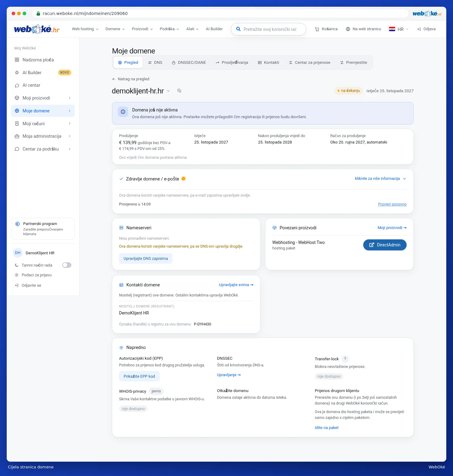This screenshot has height=476, width=453.
Task: Click the Provjeri ponovno link
Action: click(x=392, y=204)
